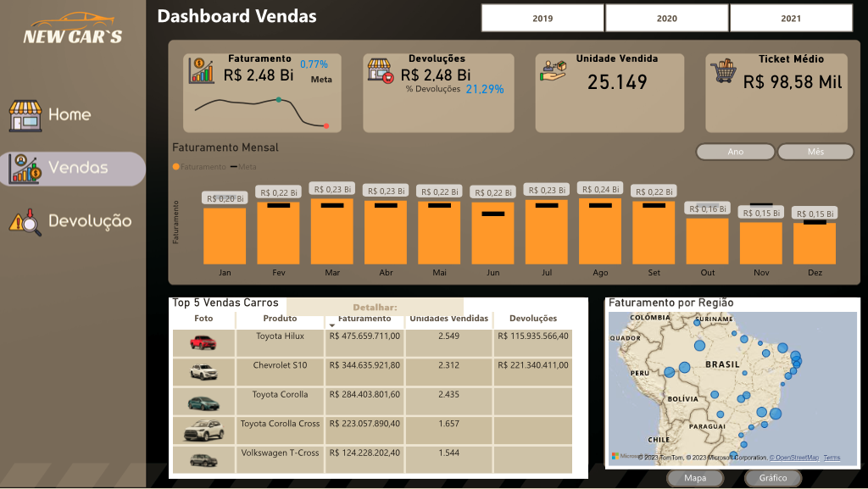This screenshot has width=868, height=489.
Task: Open the map Terms link
Action: click(832, 458)
